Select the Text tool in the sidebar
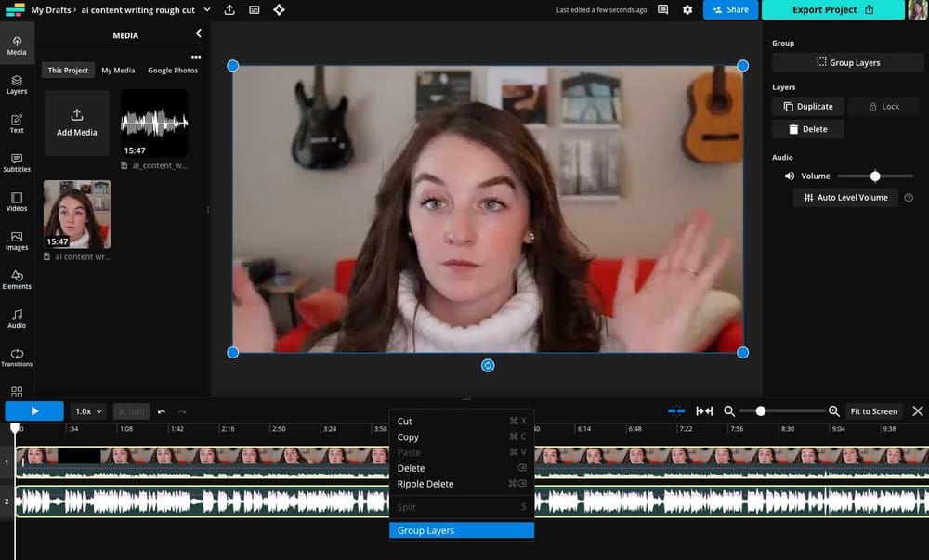Screen dimensions: 929x560 coord(16,124)
